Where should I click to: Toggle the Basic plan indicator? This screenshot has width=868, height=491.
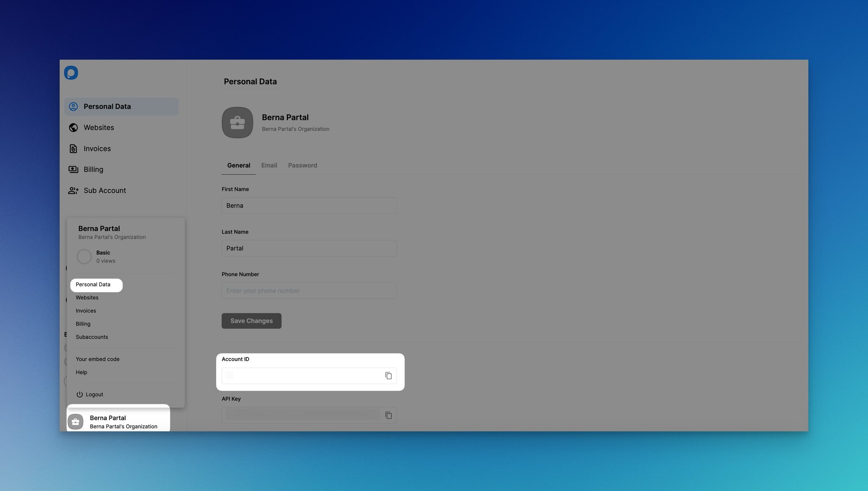click(84, 256)
